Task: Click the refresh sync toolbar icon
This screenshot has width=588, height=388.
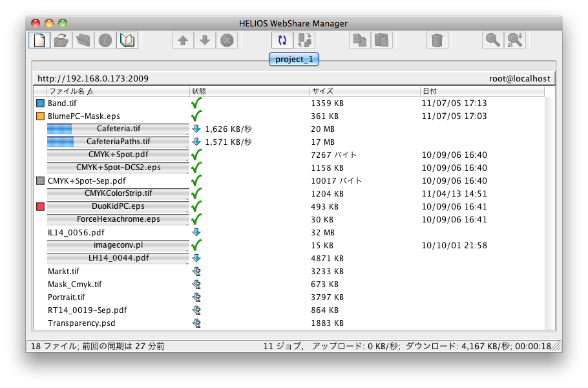Action: click(x=282, y=40)
